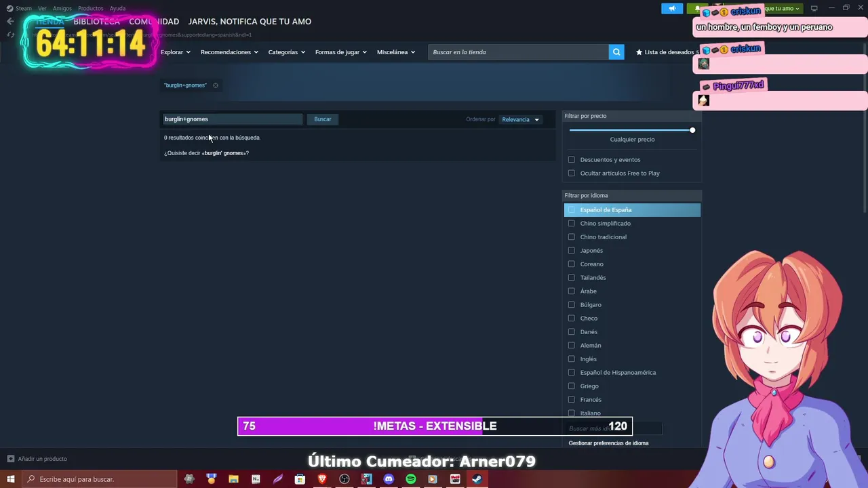868x488 pixels.
Task: Open the Steam notifications bell
Action: tap(697, 8)
